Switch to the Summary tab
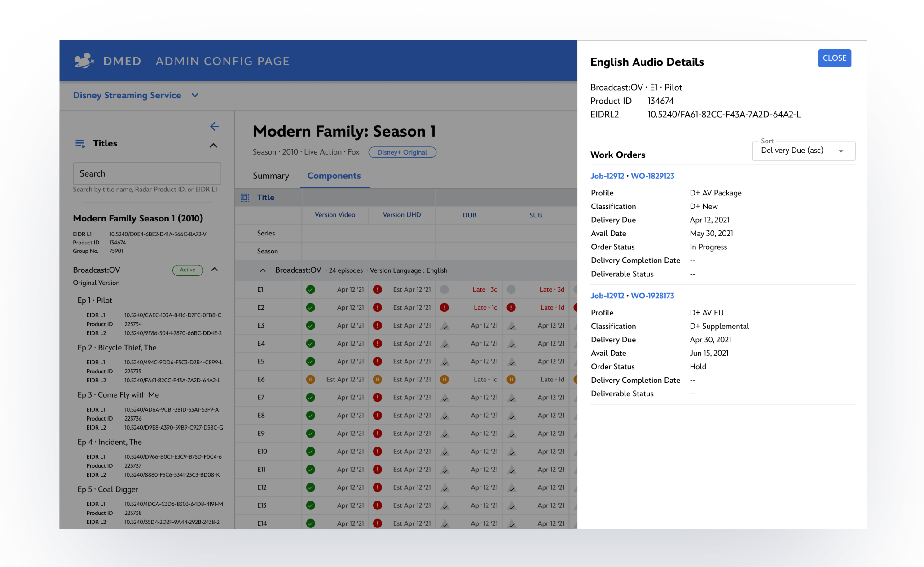This screenshot has height=567, width=924. click(x=271, y=176)
